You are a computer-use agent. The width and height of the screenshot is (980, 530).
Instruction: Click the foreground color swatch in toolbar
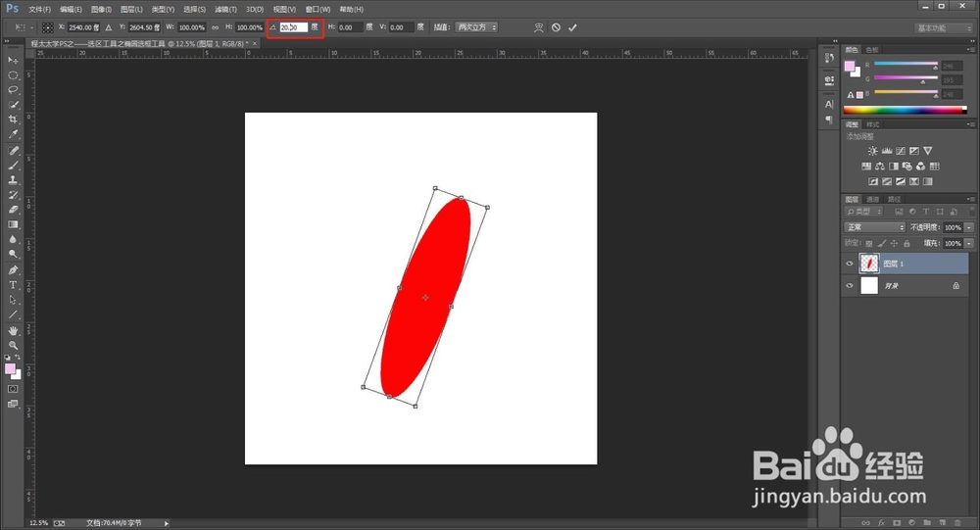[x=10, y=368]
